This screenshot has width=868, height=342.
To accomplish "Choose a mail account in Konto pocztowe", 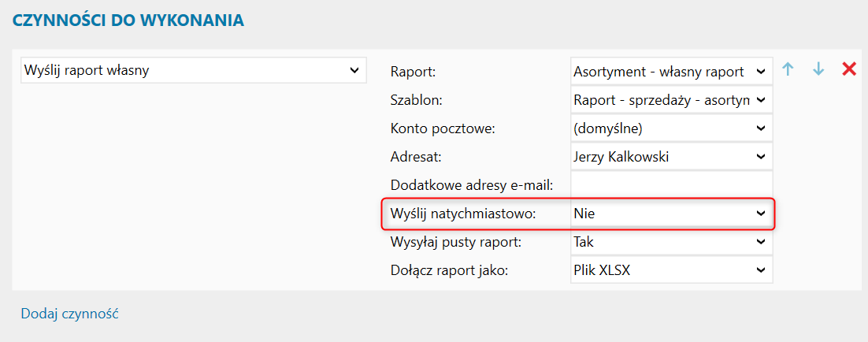I will 671,128.
